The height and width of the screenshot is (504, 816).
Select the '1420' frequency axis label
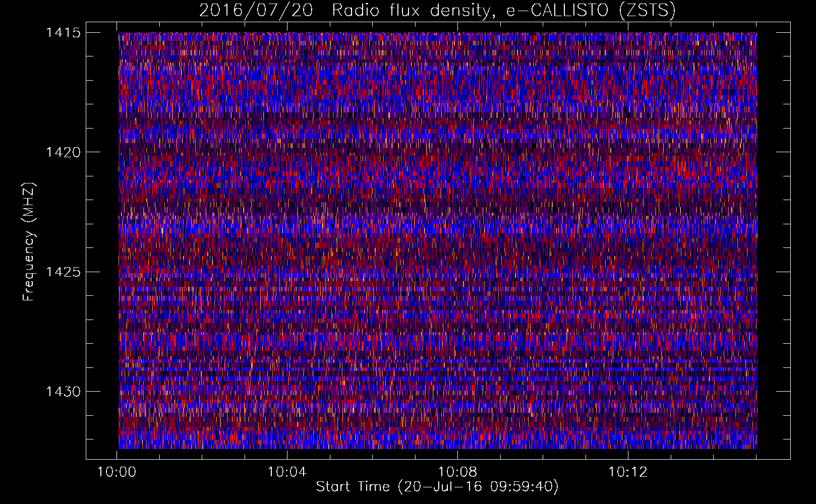point(63,152)
